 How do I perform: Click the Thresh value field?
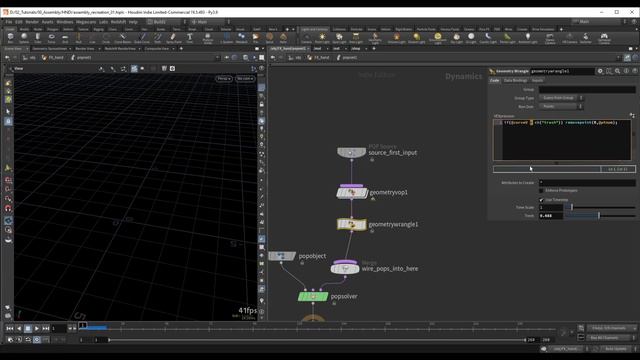[551, 216]
